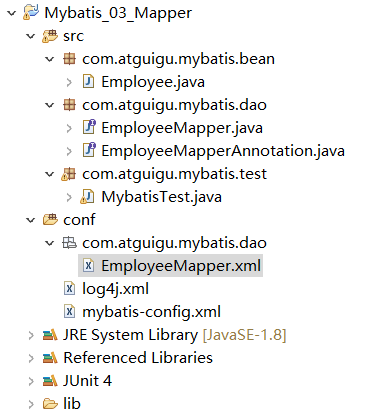
Task: Collapse the com.atguigu.mybatis.bean package
Action: coord(50,59)
